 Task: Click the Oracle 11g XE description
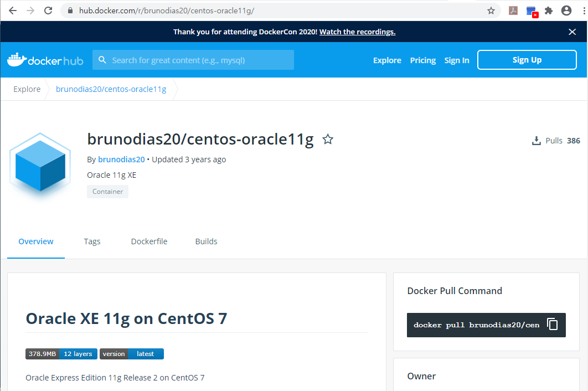point(112,175)
